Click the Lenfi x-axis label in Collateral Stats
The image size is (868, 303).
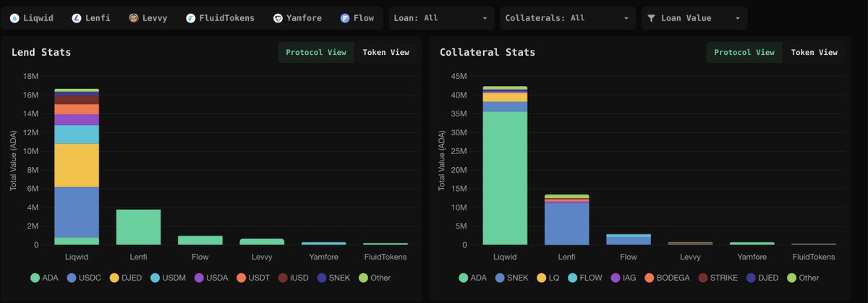tap(566, 257)
